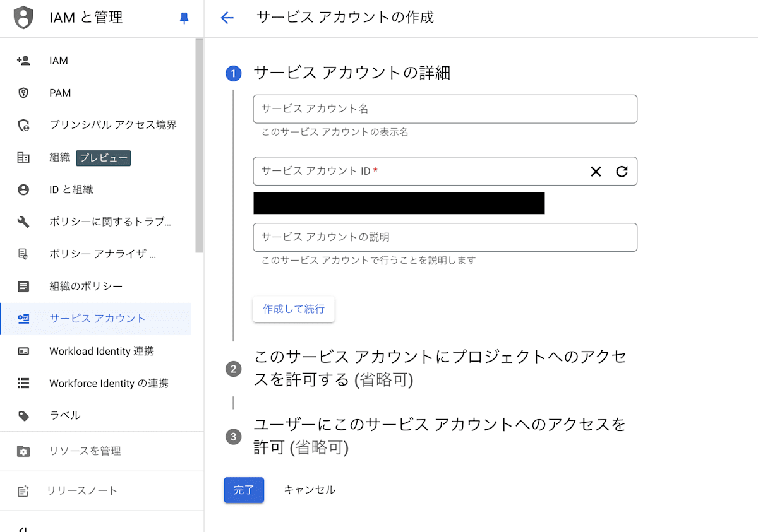The image size is (758, 532).
Task: Click the キャンセル button
Action: (x=310, y=490)
